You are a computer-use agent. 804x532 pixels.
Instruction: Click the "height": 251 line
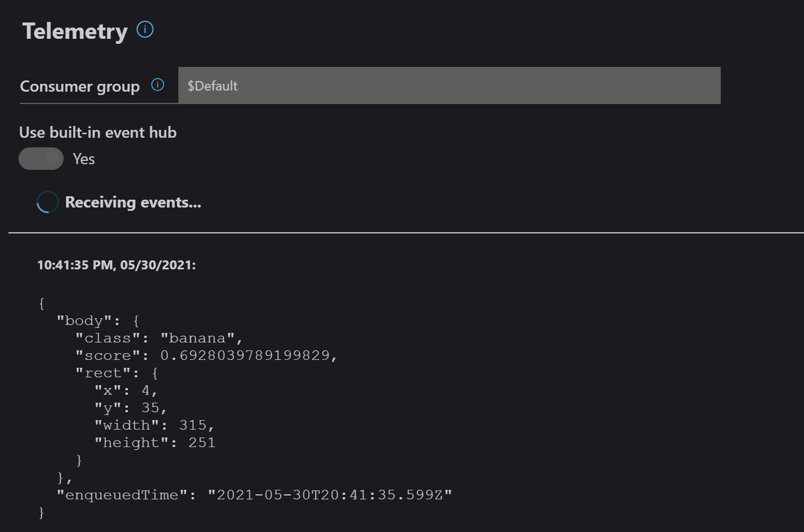tap(155, 443)
